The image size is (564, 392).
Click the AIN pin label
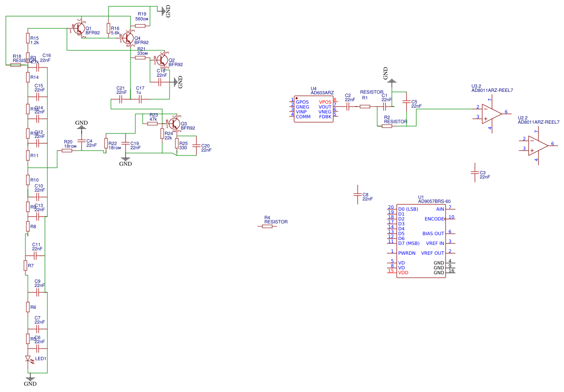click(440, 209)
